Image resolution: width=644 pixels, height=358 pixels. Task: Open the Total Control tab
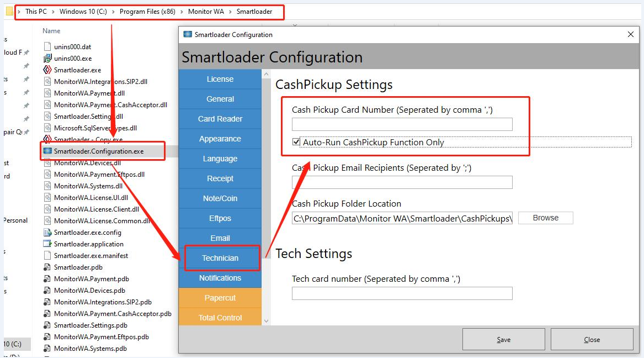[x=220, y=317]
